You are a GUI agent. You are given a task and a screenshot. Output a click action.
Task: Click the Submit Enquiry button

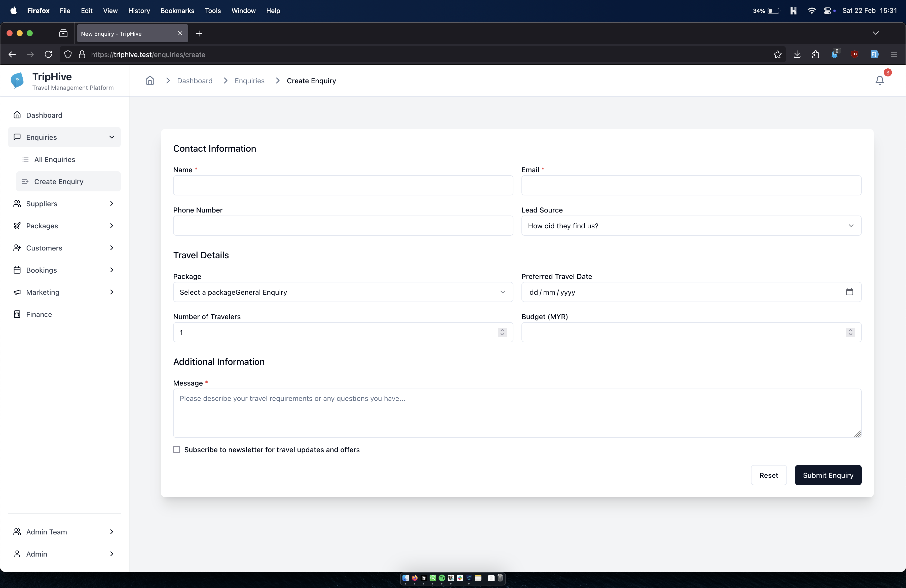827,475
